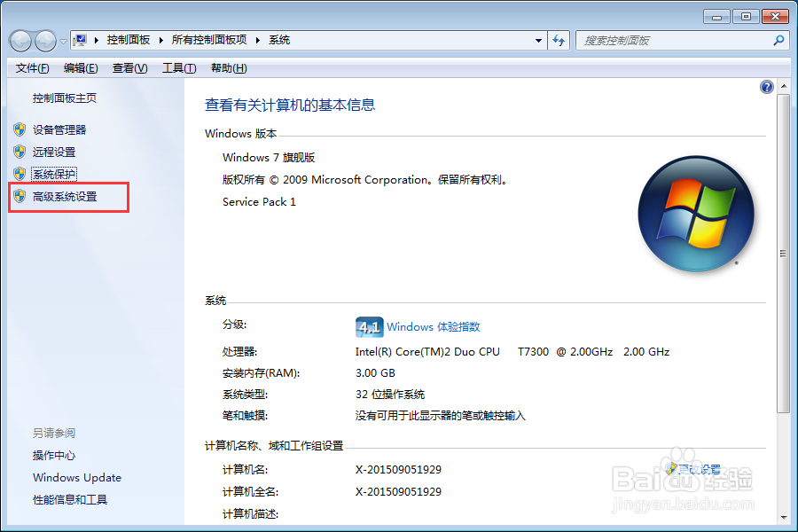Viewport: 798px width, 532px height.
Task: Click the shield icon beside 高级系统设置
Action: click(x=20, y=196)
